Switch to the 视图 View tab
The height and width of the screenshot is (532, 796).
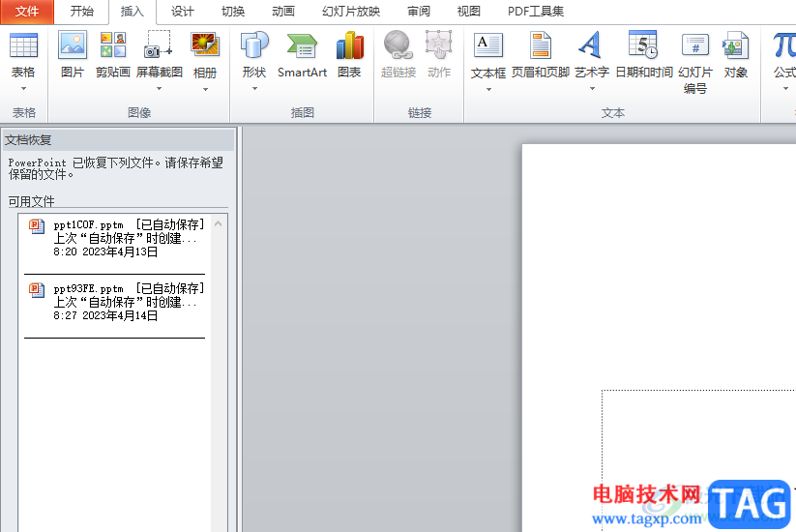tap(468, 12)
